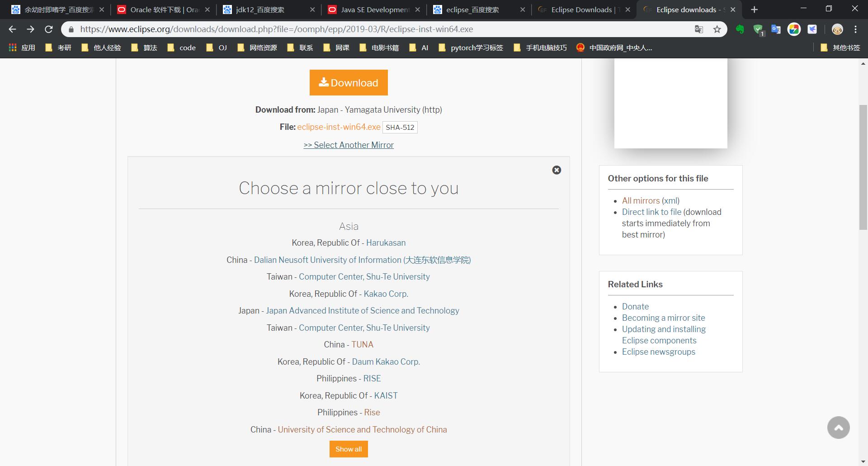The height and width of the screenshot is (466, 868).
Task: Open the 应用 apps shortcut
Action: (22, 48)
